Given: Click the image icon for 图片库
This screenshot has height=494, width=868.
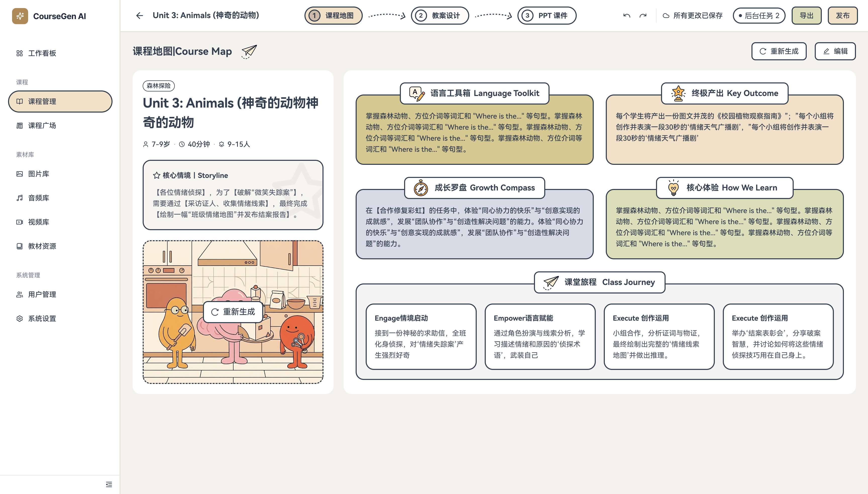Looking at the screenshot, I should (20, 174).
